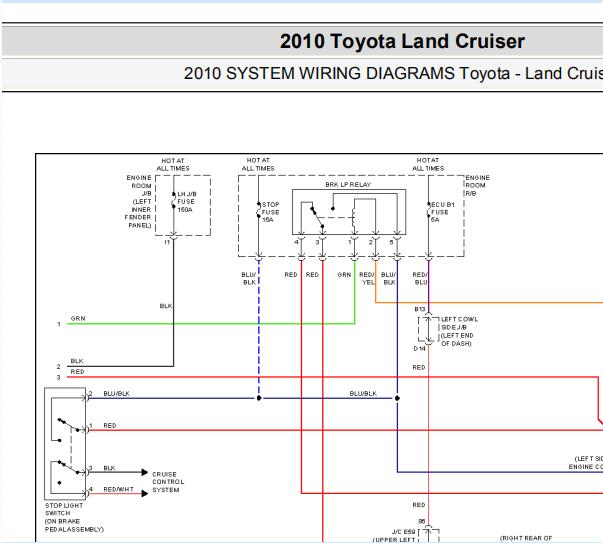The height and width of the screenshot is (543, 603).
Task: Click "RED" label below connector D14
Action: coord(419,367)
